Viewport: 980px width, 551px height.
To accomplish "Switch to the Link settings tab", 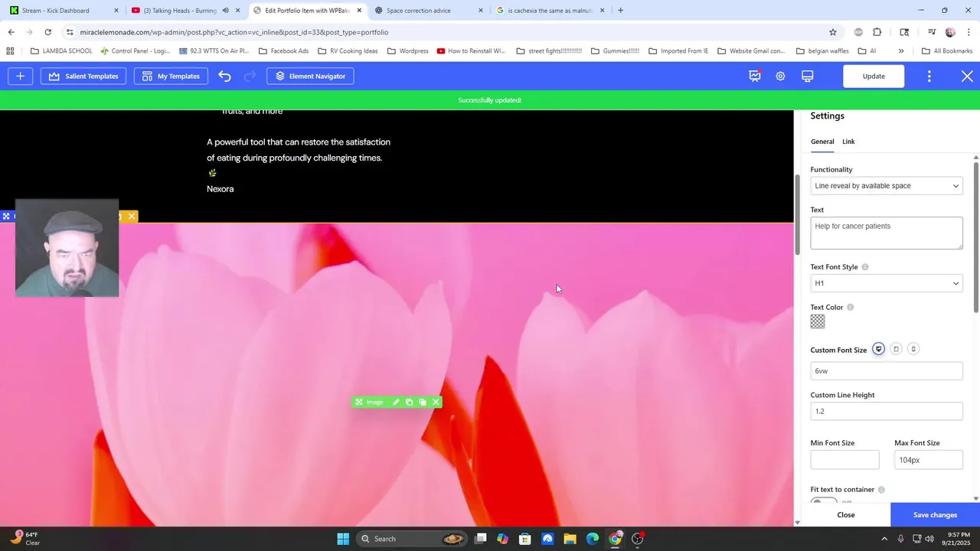I will pyautogui.click(x=848, y=142).
